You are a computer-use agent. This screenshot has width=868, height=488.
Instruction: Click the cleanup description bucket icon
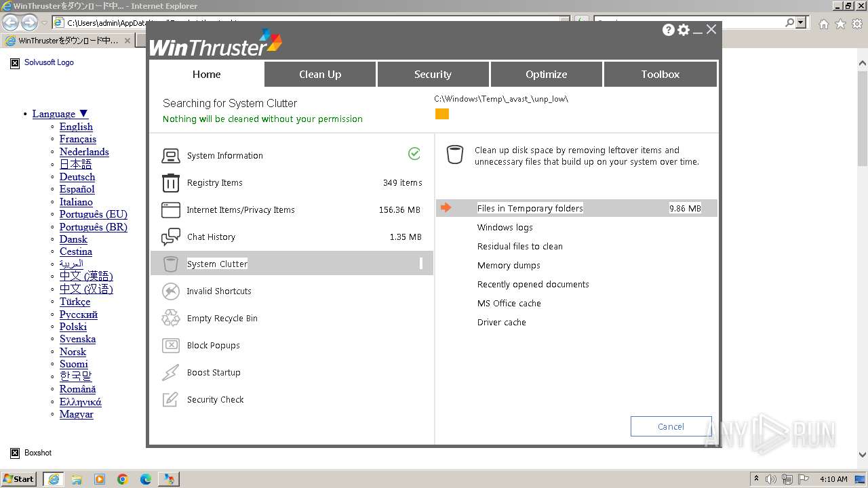tap(455, 155)
